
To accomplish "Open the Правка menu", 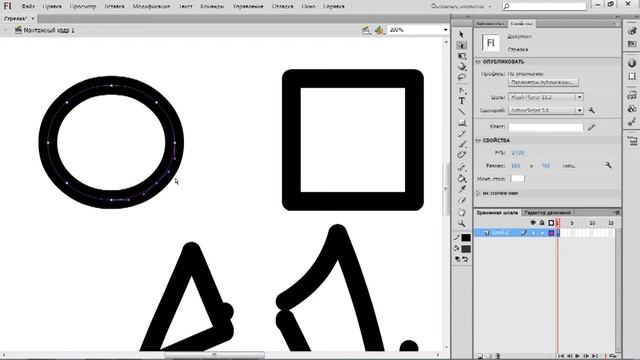I will coord(52,7).
